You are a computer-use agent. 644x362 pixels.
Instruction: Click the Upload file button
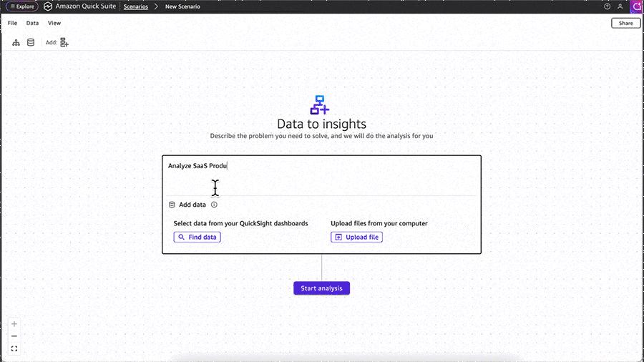(356, 238)
